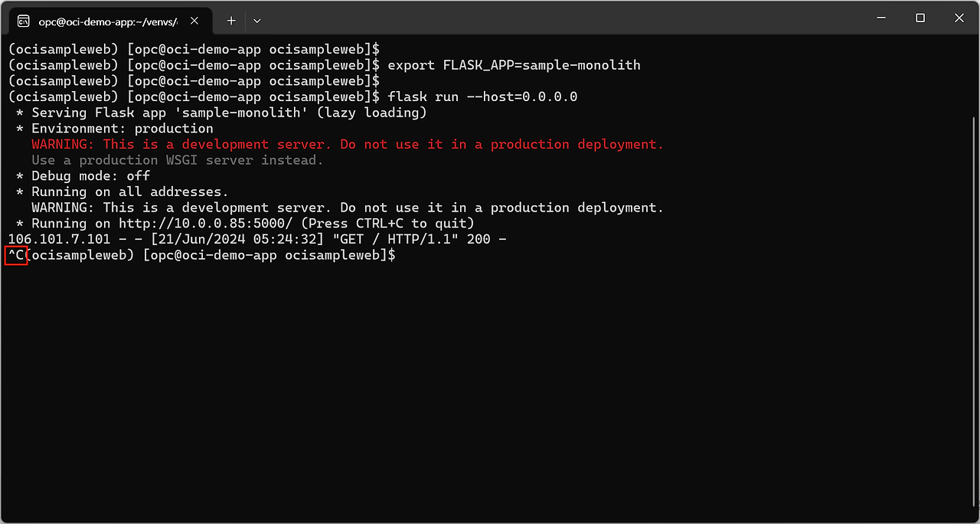The width and height of the screenshot is (980, 524).
Task: Maximize the terminal window
Action: [x=920, y=18]
